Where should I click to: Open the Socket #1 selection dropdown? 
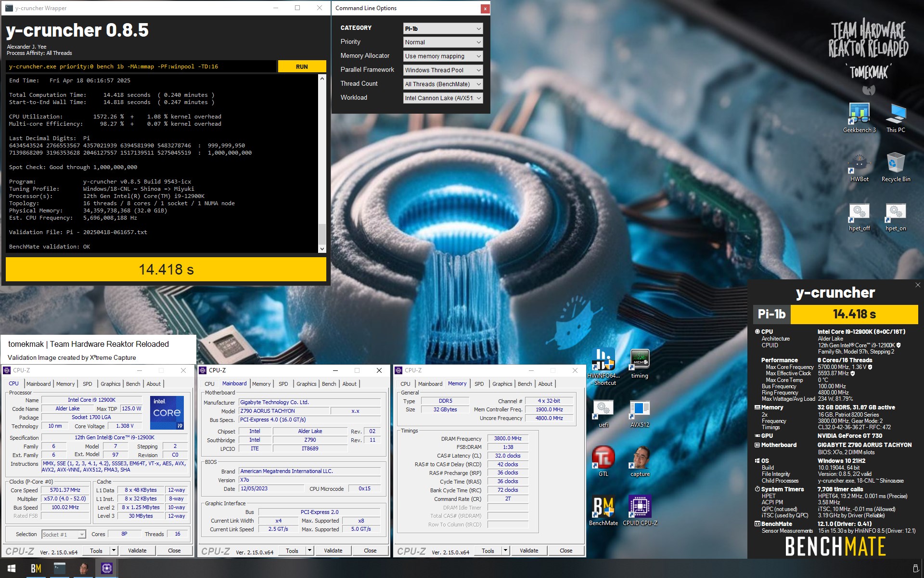[x=64, y=534]
